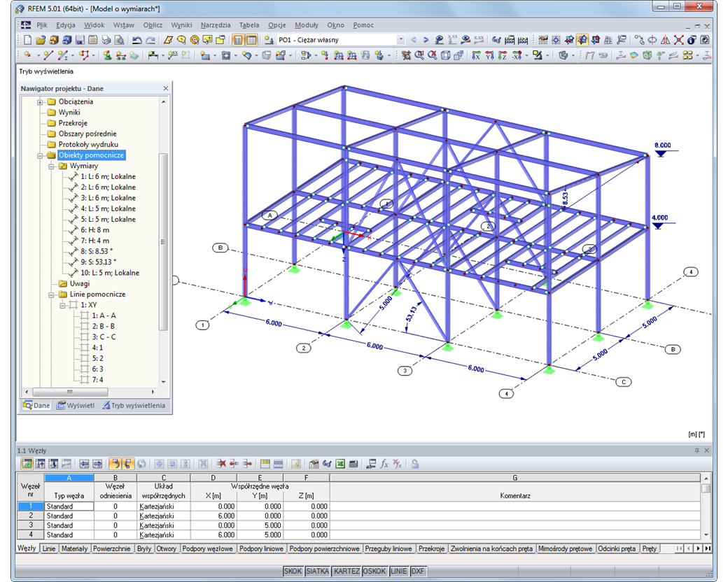This screenshot has width=728, height=582.
Task: Click cell Standard in row 1
Action: click(69, 506)
